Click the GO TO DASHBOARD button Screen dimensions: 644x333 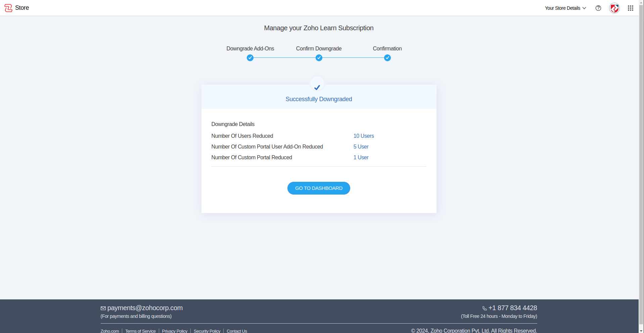point(319,188)
